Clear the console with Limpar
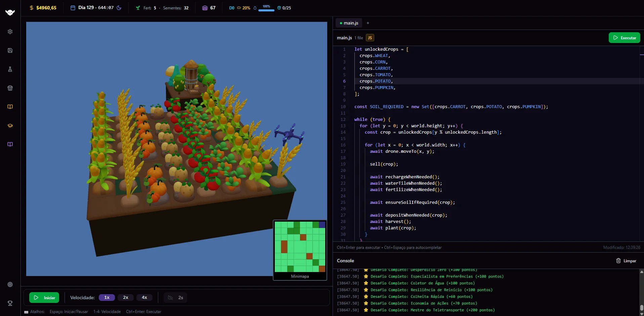Viewport: 644px width, 316px height. point(626,261)
